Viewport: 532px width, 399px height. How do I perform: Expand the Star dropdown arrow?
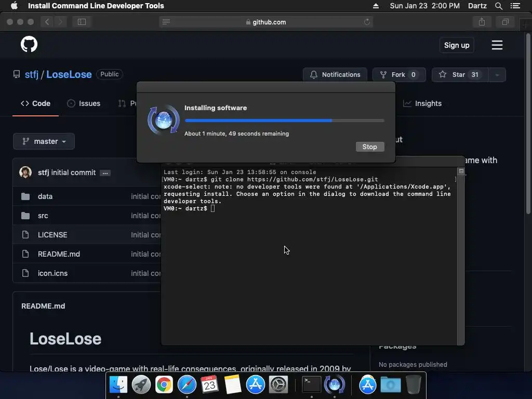(497, 75)
